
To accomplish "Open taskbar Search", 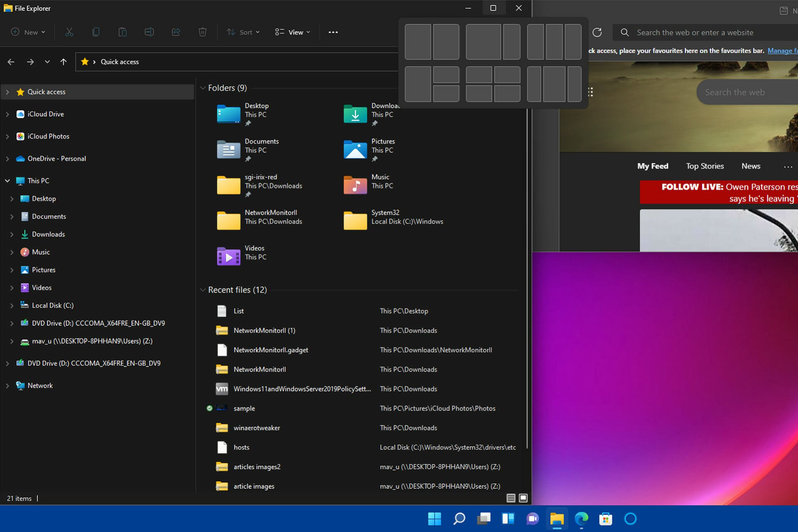I will 459,519.
